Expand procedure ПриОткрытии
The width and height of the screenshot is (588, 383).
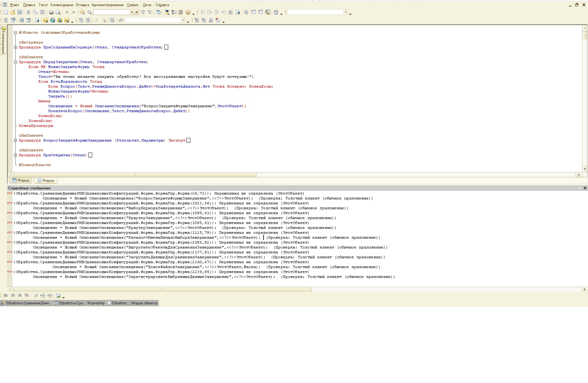tap(15, 155)
